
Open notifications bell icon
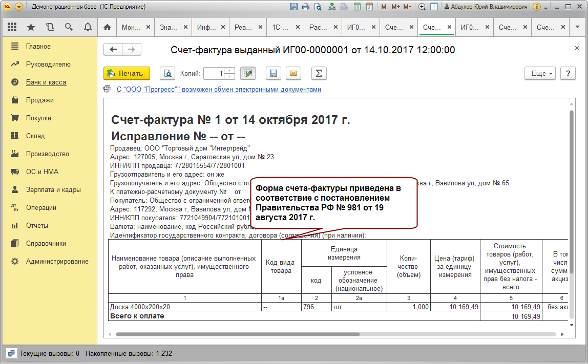pyautogui.click(x=88, y=27)
